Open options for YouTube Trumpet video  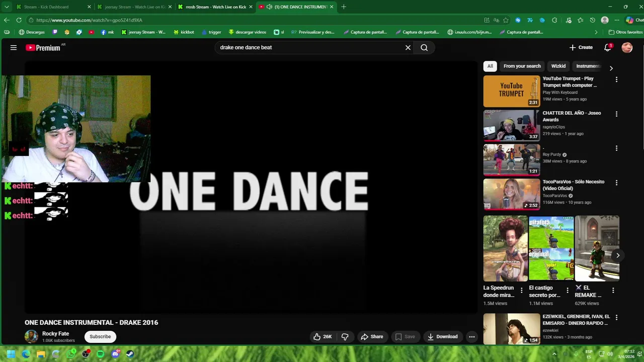click(616, 79)
